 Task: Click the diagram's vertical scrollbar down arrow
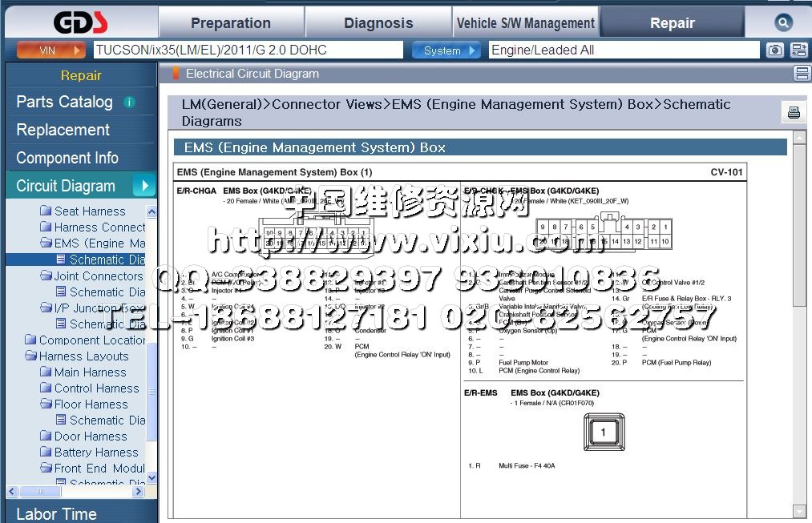[x=799, y=511]
